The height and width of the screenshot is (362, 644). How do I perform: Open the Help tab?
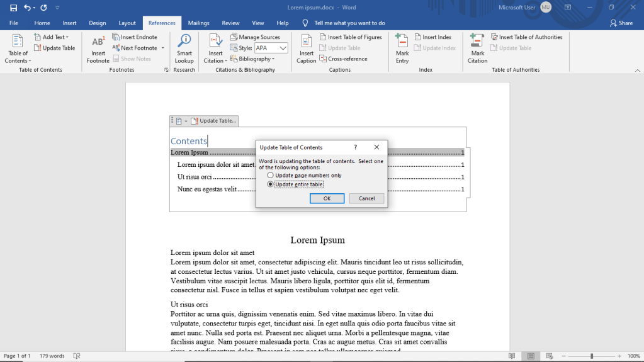282,23
